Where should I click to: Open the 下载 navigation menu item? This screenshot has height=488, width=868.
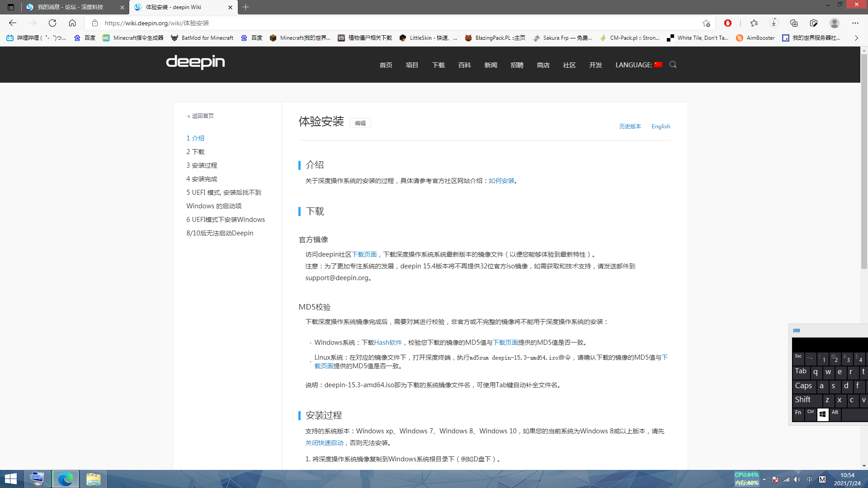[438, 65]
